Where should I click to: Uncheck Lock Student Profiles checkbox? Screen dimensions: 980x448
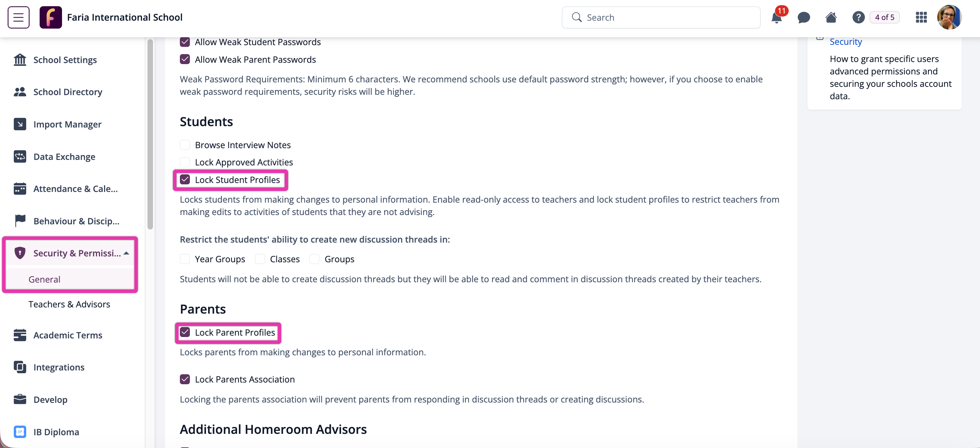(185, 180)
